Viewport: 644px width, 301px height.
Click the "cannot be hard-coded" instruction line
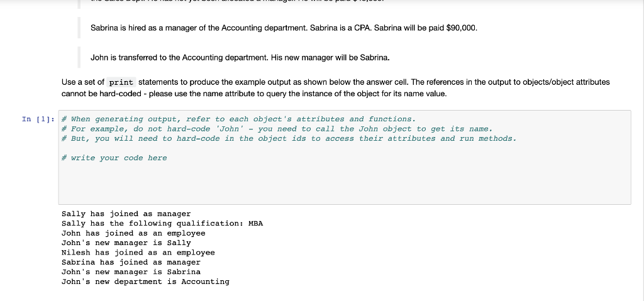coord(254,94)
